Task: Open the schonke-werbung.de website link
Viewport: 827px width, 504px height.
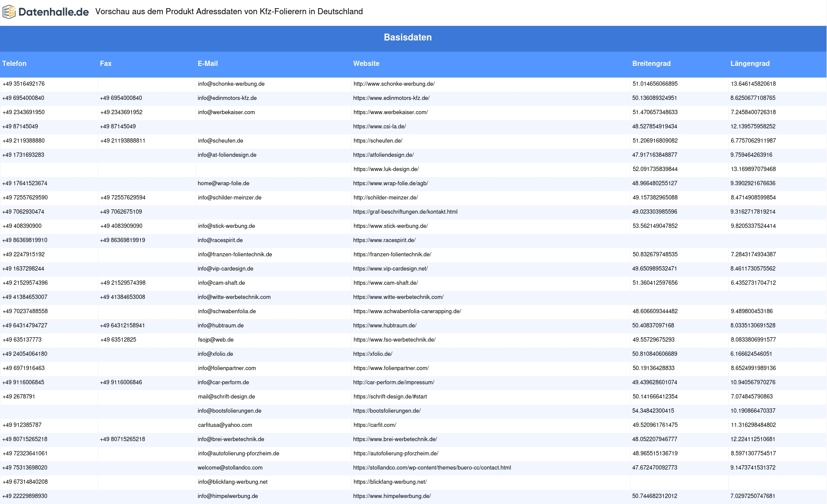Action: [394, 84]
